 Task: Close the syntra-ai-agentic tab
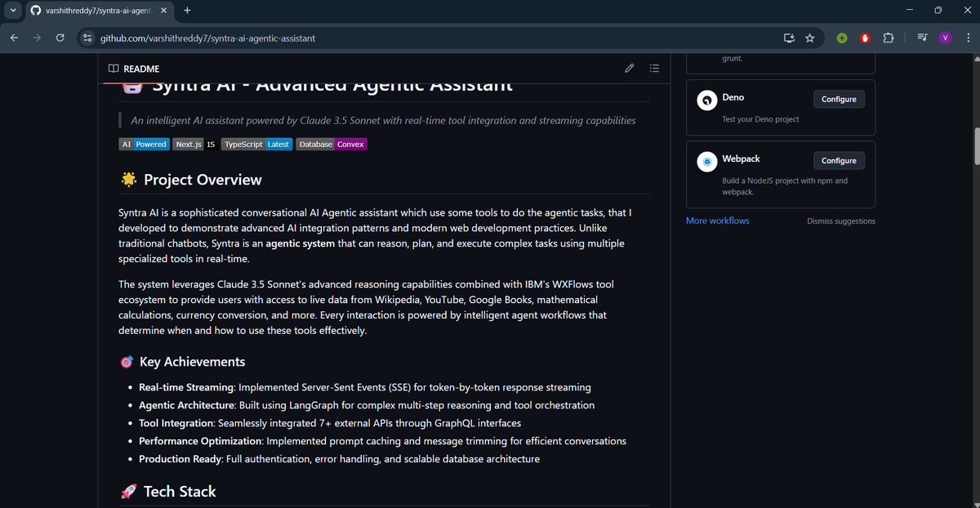[163, 11]
